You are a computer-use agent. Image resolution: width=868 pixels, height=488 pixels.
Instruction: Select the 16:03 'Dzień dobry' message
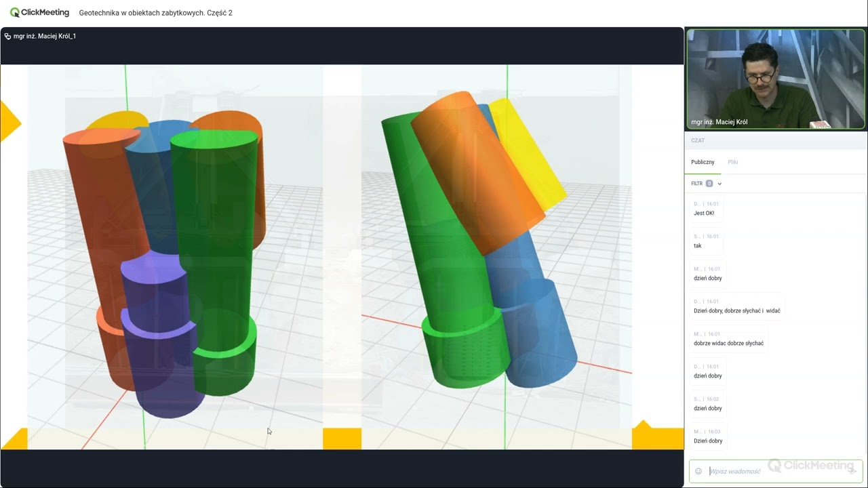point(708,441)
